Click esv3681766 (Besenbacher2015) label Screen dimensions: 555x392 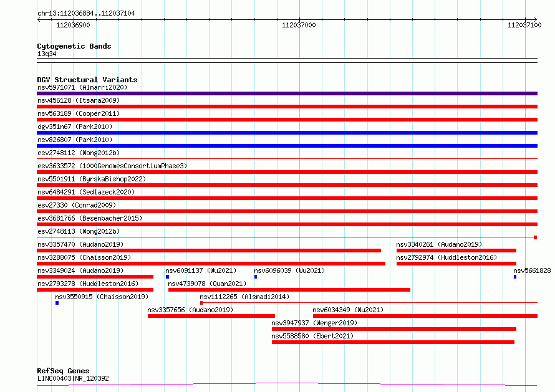click(x=90, y=218)
